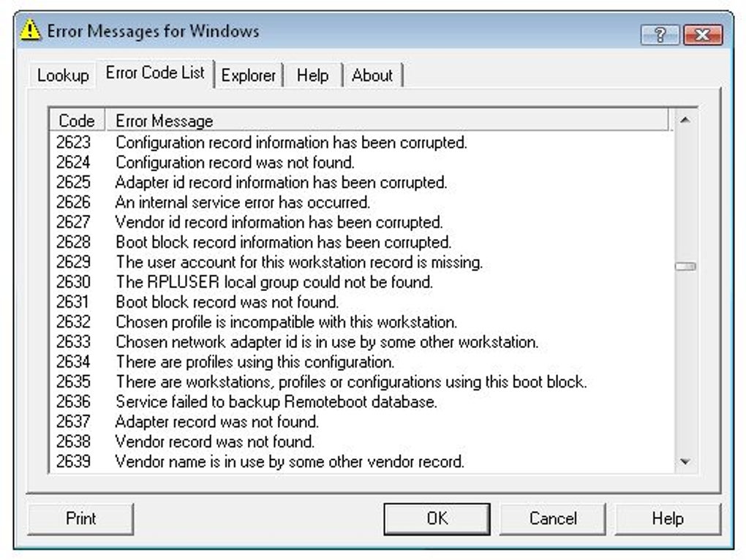
Task: Select error code 2626 internal service error row
Action: (x=243, y=203)
